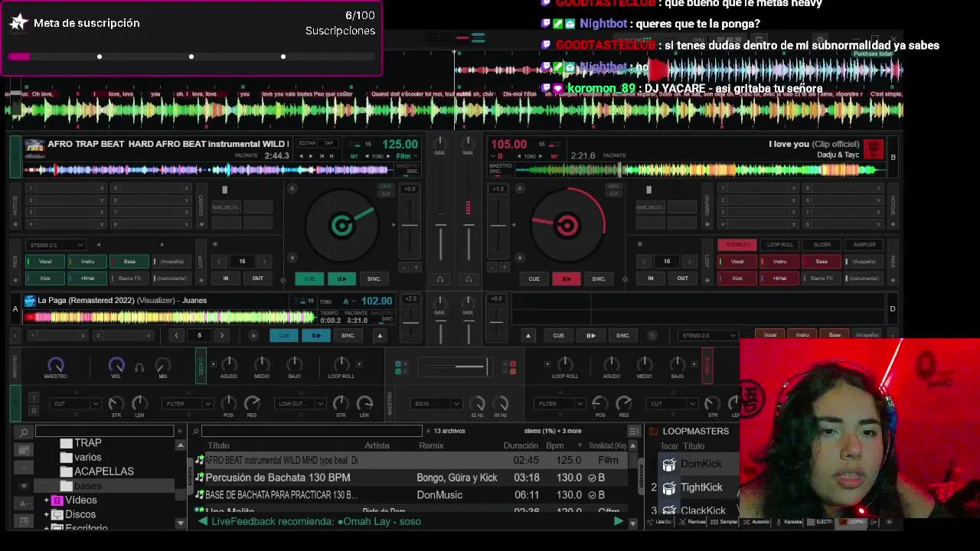Viewport: 980px width, 551px height.
Task: Halve the 16-beat loop on left deck
Action: pyautogui.click(x=220, y=262)
